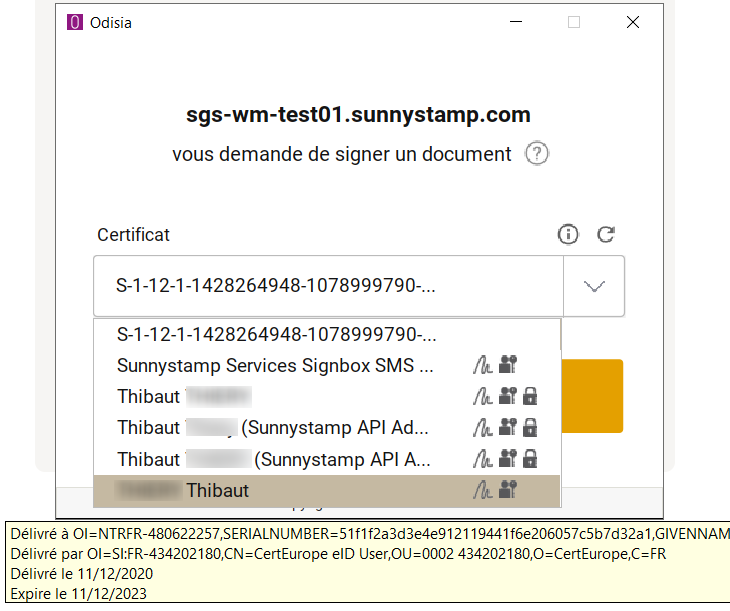Open certificate info icon
The image size is (730, 611).
click(x=568, y=235)
